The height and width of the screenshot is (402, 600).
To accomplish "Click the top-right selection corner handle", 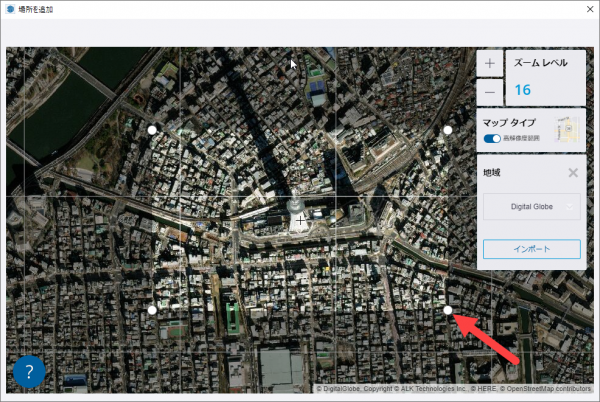I will pyautogui.click(x=448, y=130).
